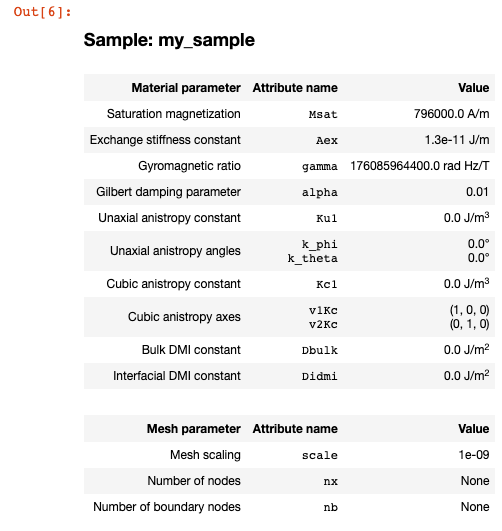Select the Didmi attribute name
Image resolution: width=502 pixels, height=531 pixels.
[319, 377]
